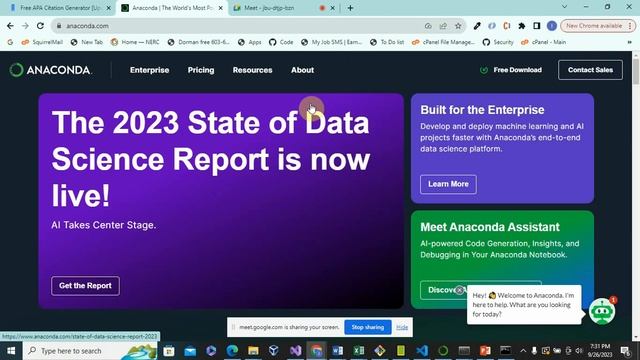Screen dimensions: 640x360
Task: Open the My Job SMS bookmark
Action: 331,42
